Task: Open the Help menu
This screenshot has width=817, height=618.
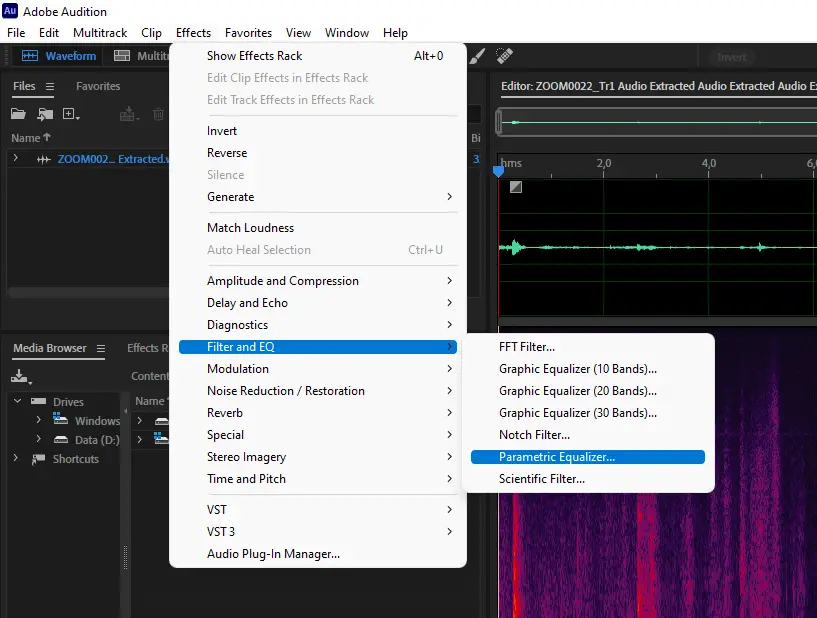Action: click(x=395, y=33)
